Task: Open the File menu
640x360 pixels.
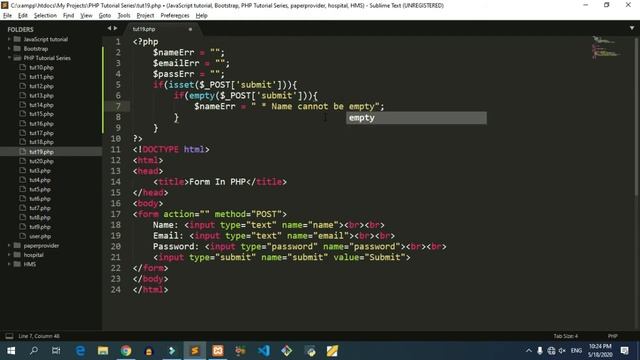Action: tap(7, 16)
